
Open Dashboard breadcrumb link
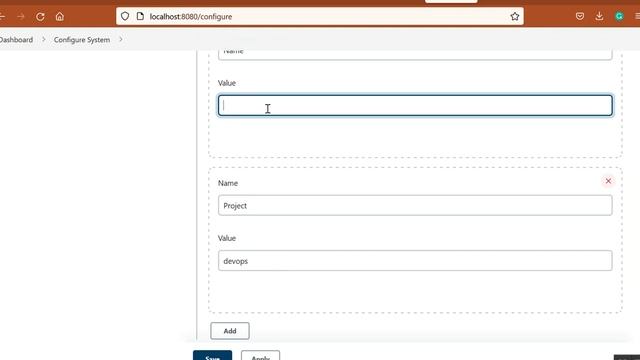(x=16, y=40)
